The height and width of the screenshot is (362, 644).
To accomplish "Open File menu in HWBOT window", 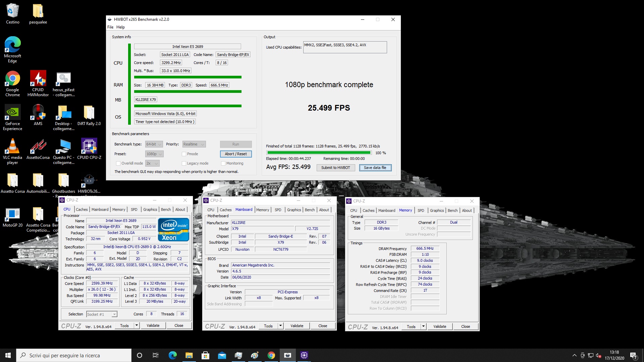I will coord(110,27).
